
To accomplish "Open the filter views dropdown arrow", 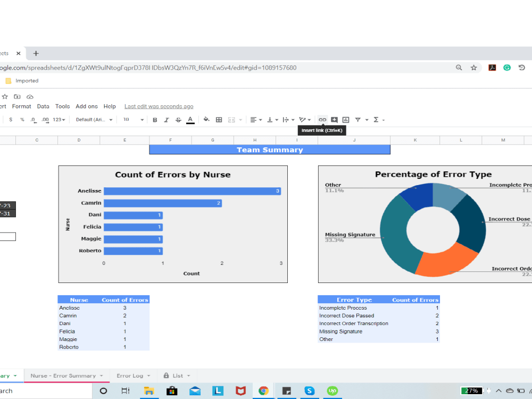I will (367, 120).
